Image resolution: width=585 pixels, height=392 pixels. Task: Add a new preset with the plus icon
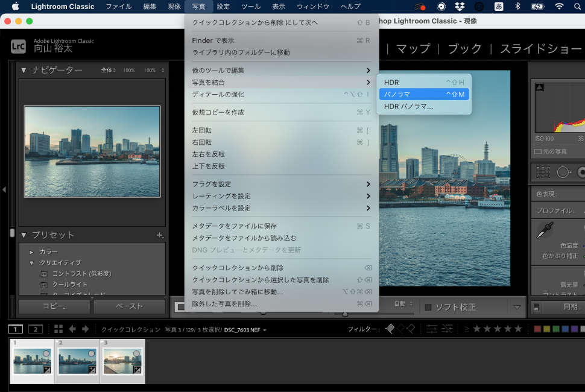160,235
